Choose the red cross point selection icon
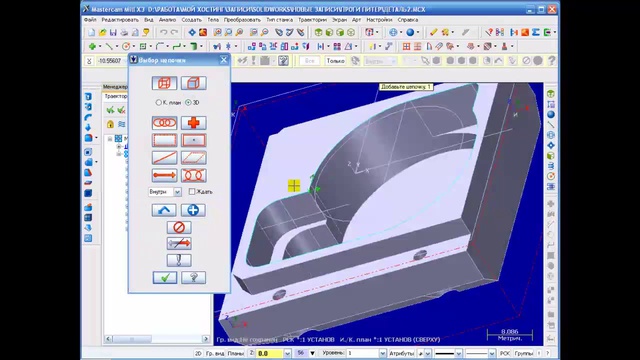Image resolution: width=640 pixels, height=360 pixels. click(x=193, y=123)
